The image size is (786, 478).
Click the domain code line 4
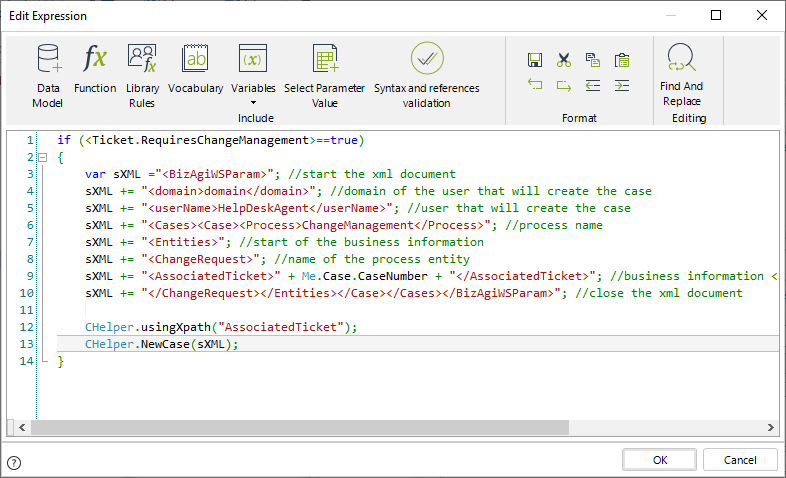pos(368,191)
